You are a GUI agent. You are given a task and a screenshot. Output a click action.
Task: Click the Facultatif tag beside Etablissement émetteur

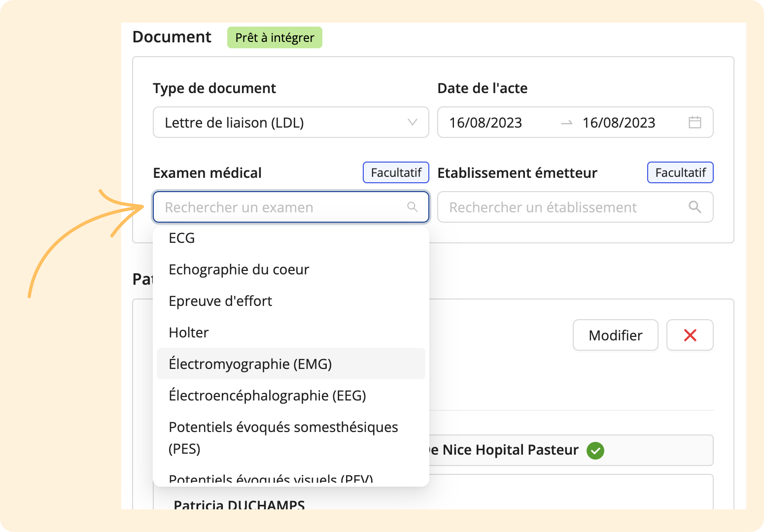[681, 172]
